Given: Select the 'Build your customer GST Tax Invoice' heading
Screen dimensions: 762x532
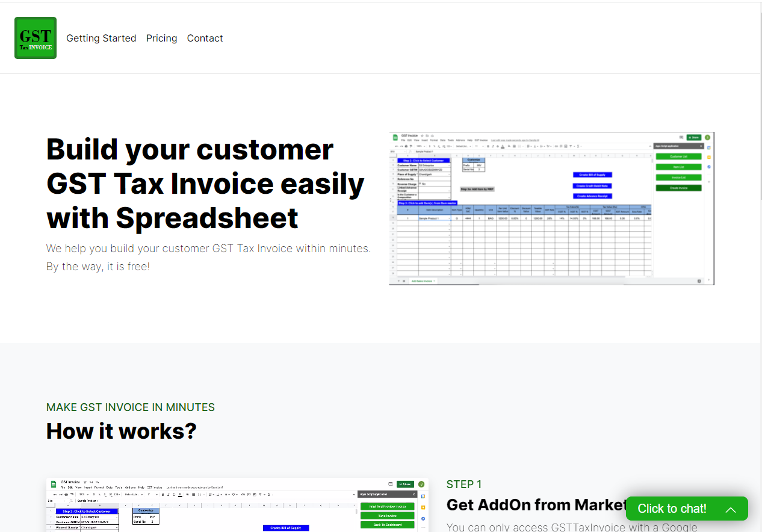Looking at the screenshot, I should [x=205, y=184].
